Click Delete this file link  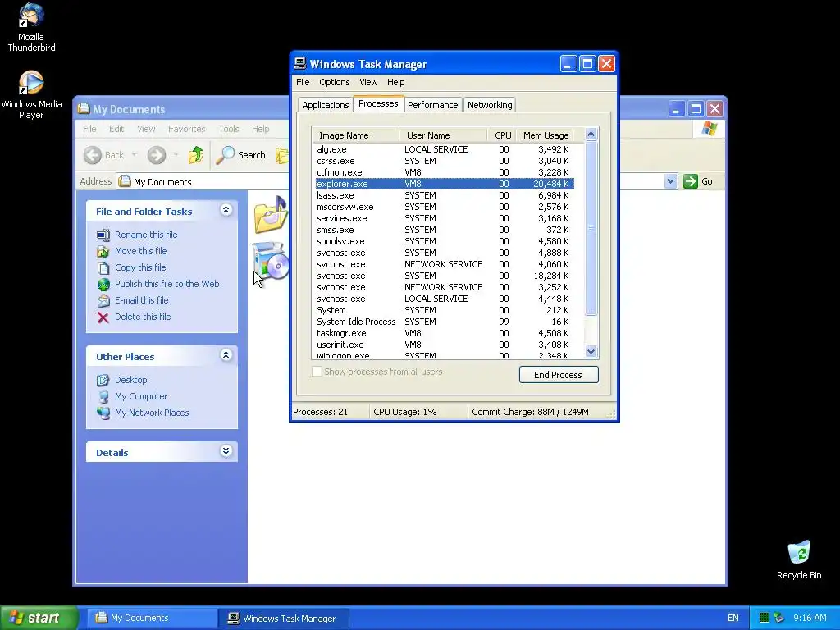[143, 317]
